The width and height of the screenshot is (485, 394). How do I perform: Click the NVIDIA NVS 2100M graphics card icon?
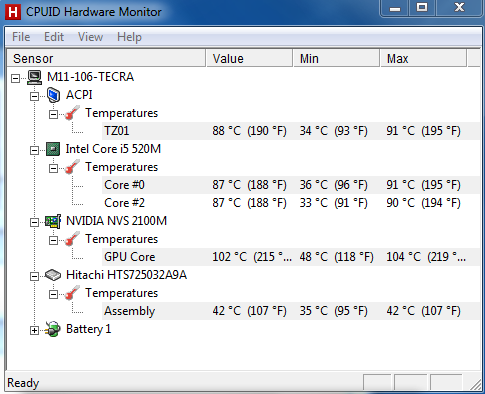(x=53, y=221)
